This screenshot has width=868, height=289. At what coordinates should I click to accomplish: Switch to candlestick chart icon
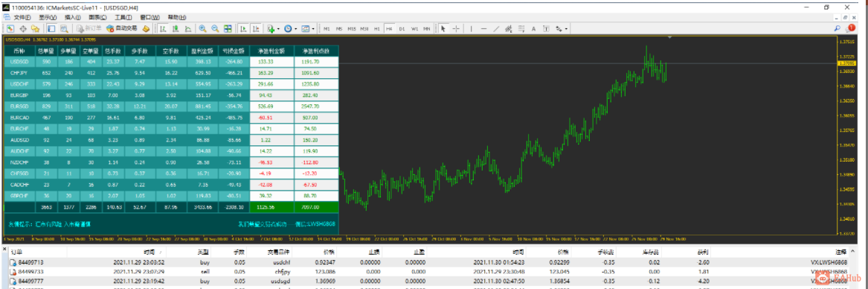pos(176,28)
